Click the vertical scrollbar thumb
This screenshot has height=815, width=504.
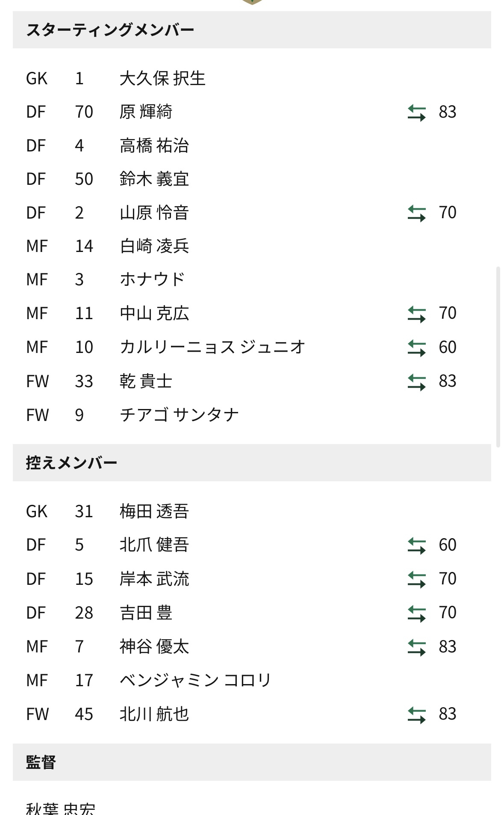(x=498, y=357)
